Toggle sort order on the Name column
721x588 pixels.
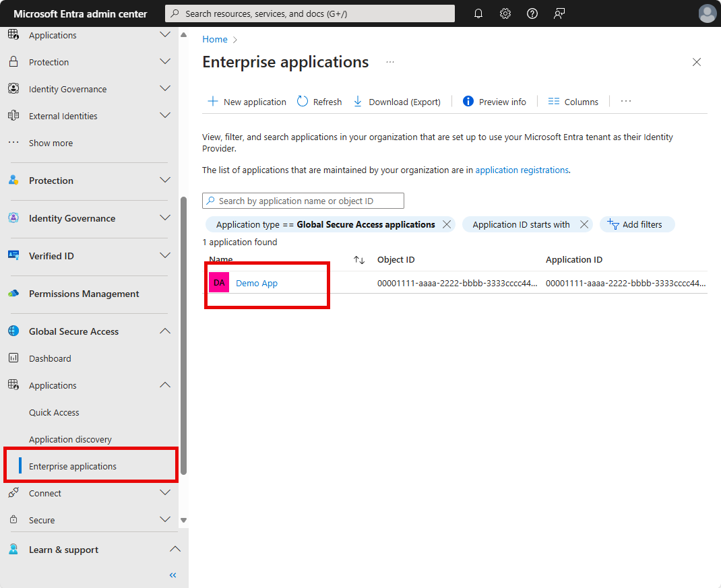coord(359,259)
